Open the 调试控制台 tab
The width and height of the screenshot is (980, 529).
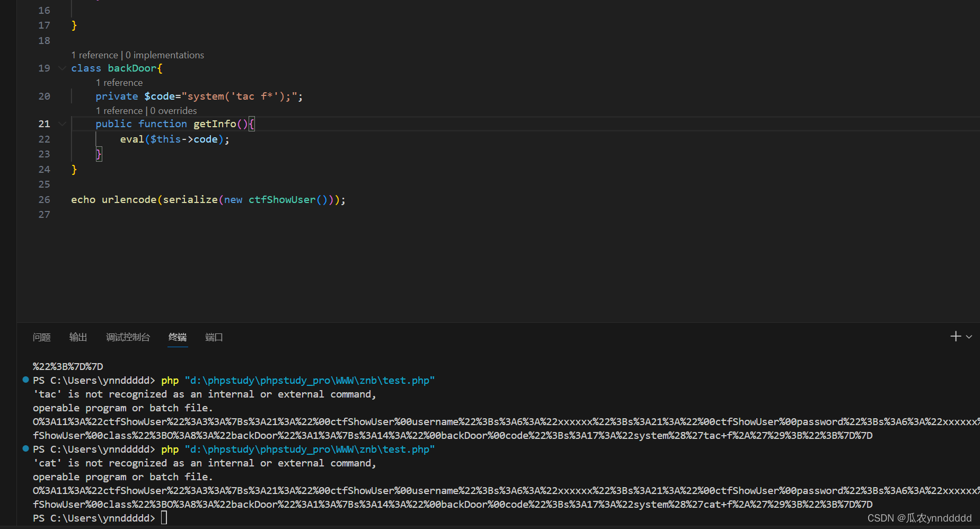point(128,337)
